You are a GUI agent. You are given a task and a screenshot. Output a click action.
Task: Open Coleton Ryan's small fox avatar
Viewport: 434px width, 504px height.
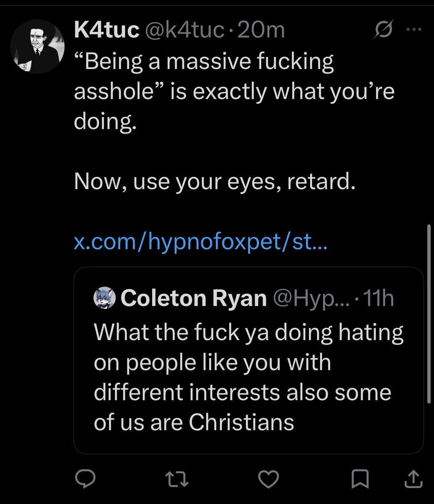pos(104,298)
